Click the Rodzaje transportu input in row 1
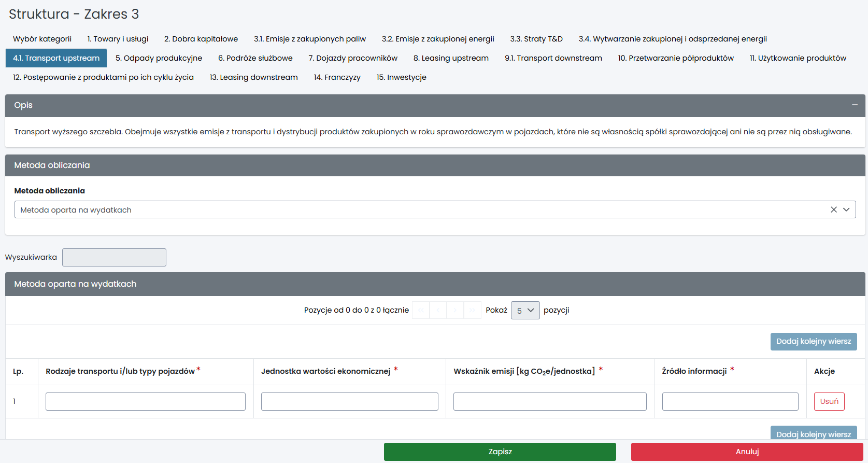Screen dimensions: 868x463 click(x=145, y=401)
